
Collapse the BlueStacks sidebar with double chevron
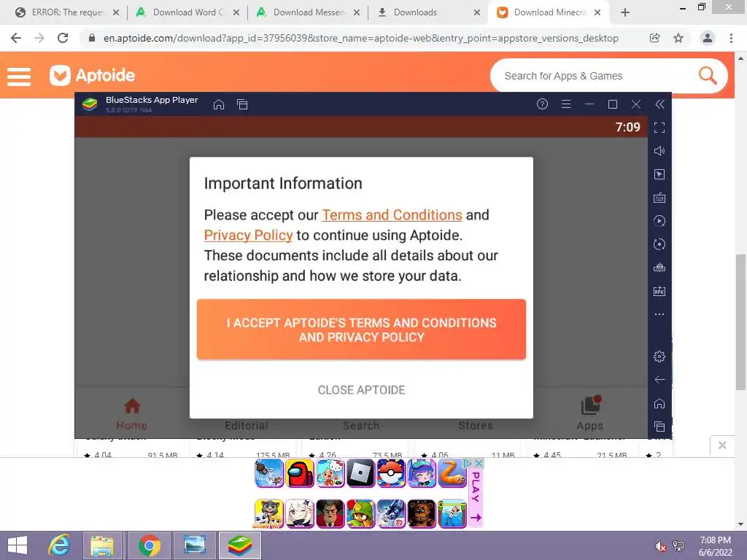(x=659, y=104)
